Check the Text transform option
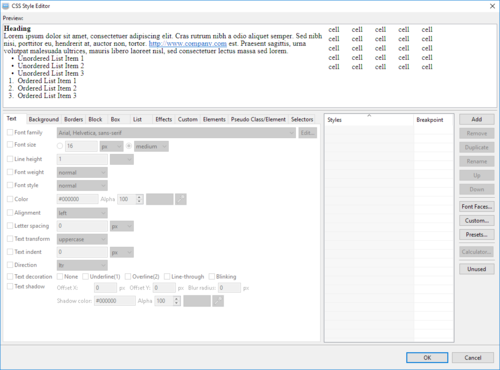This screenshot has height=370, width=500. tap(10, 239)
